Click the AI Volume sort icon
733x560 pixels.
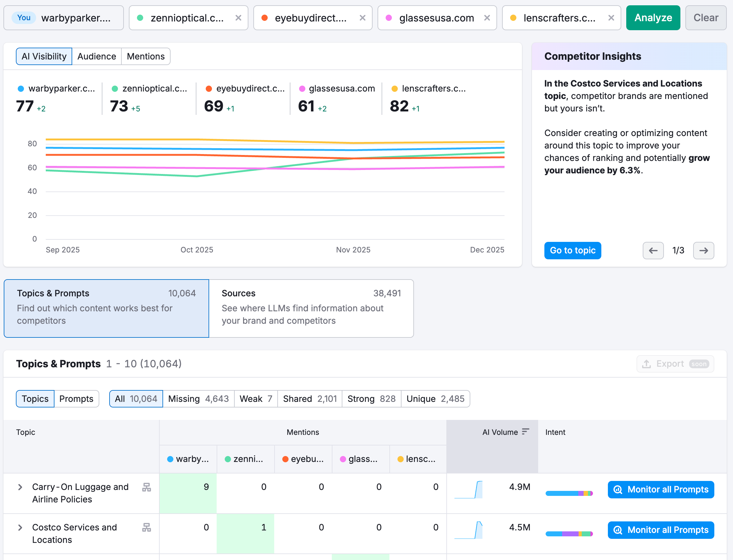coord(525,432)
